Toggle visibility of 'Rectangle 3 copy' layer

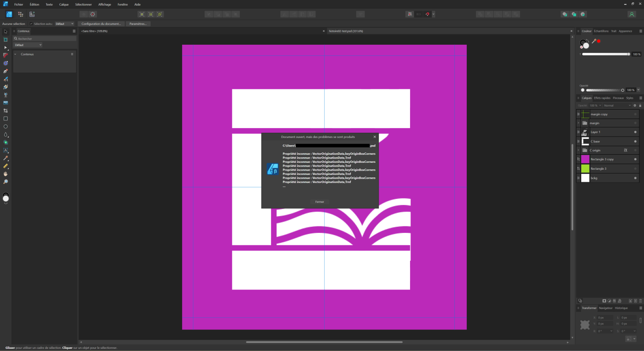(x=635, y=159)
